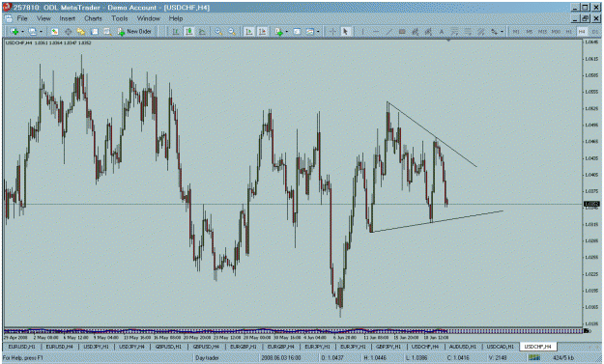Click the Indicators list icon
This screenshot has width=604, height=364.
tap(279, 32)
